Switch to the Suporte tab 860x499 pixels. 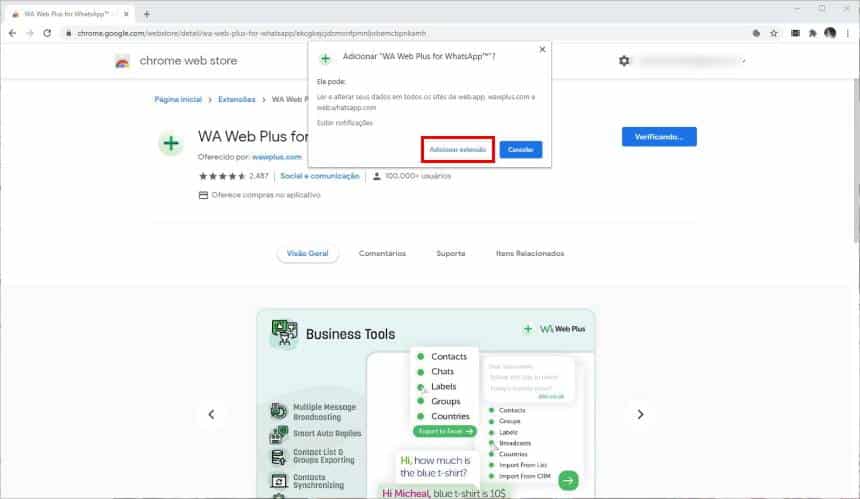[451, 253]
